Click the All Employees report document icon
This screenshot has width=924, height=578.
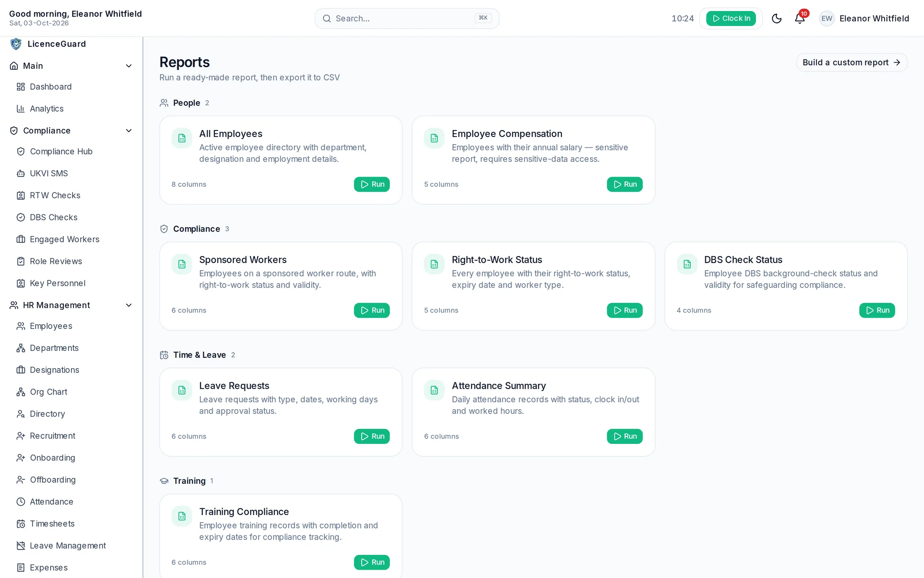point(182,138)
